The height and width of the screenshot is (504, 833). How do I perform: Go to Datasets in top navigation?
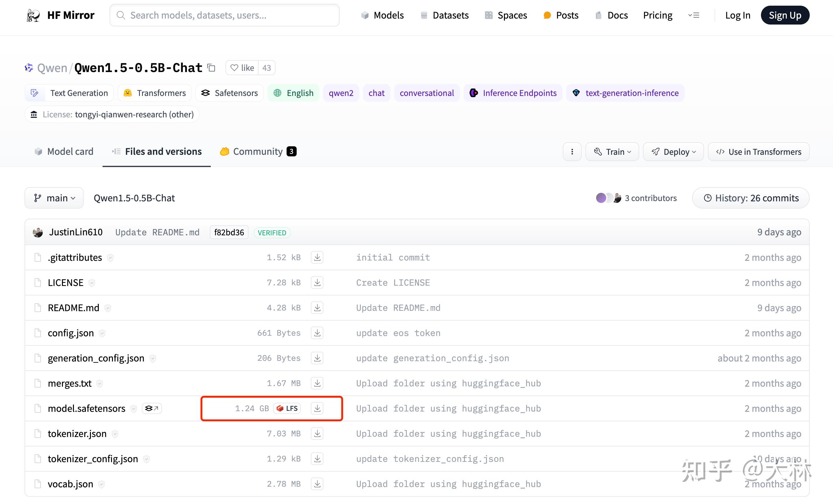point(444,15)
